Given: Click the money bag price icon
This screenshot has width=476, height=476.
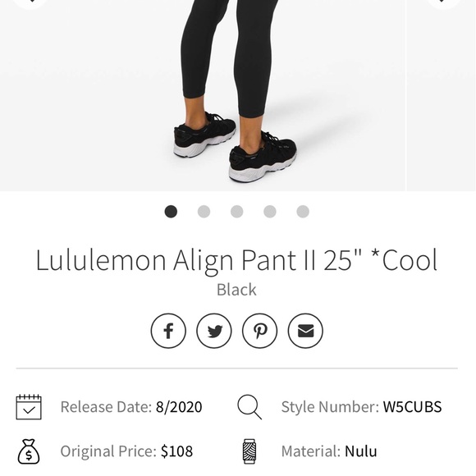Looking at the screenshot, I should pos(29,451).
